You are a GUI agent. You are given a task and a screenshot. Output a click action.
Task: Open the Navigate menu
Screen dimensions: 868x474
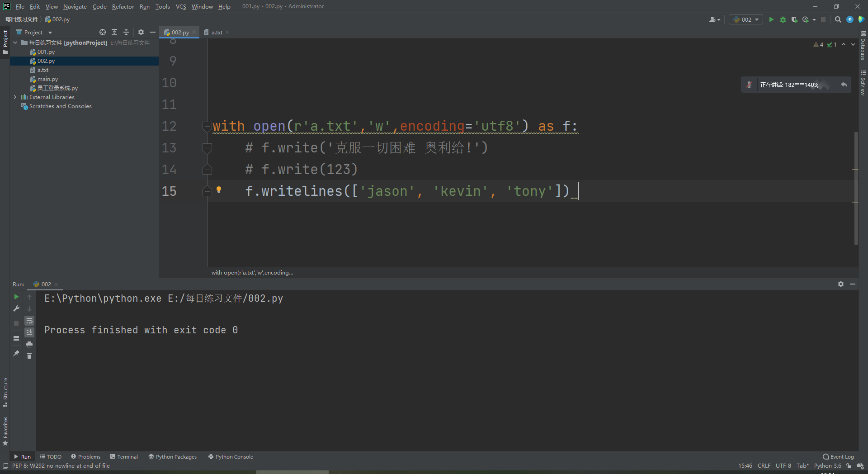tap(75, 6)
